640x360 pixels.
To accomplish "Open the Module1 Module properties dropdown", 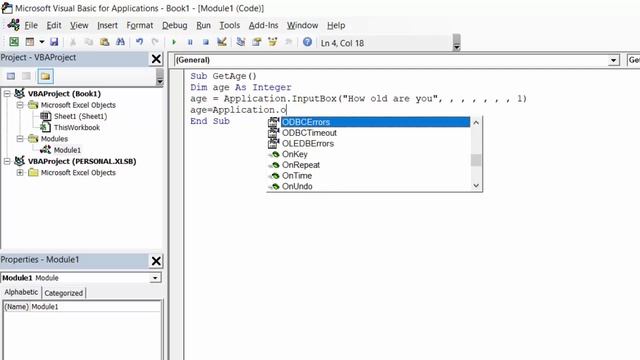I will (155, 278).
